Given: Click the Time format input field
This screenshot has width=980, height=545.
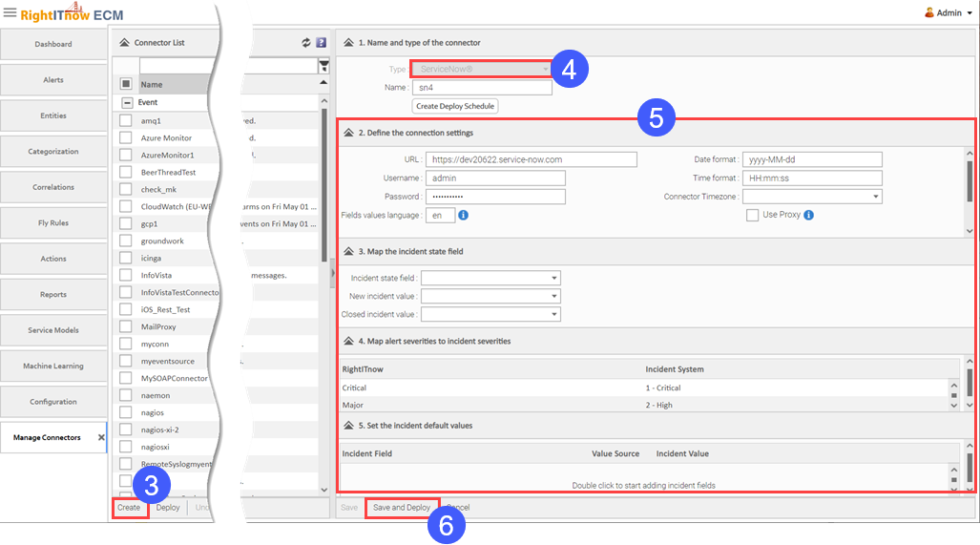Looking at the screenshot, I should [x=812, y=178].
